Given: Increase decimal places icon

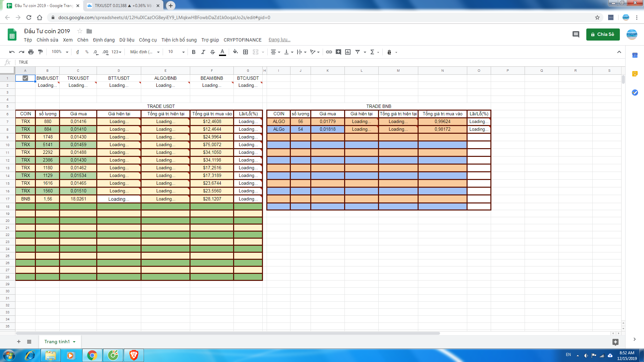Looking at the screenshot, I should point(105,52).
